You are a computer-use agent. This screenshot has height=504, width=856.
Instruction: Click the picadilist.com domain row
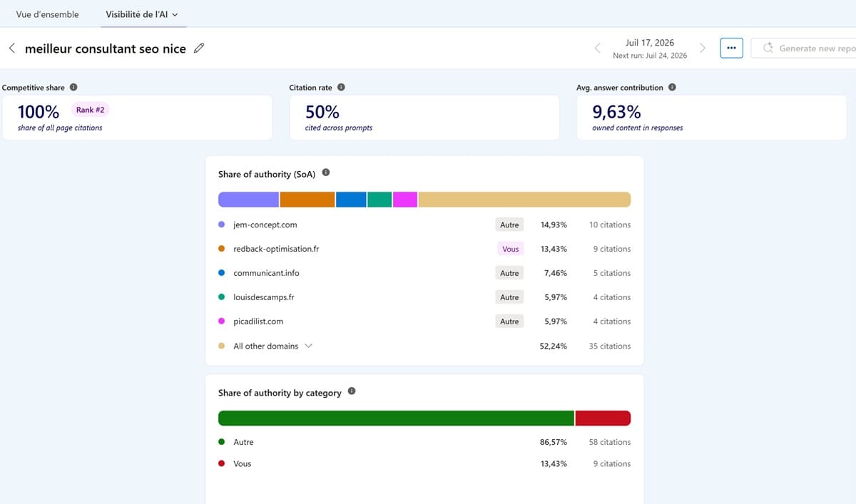[x=424, y=322]
